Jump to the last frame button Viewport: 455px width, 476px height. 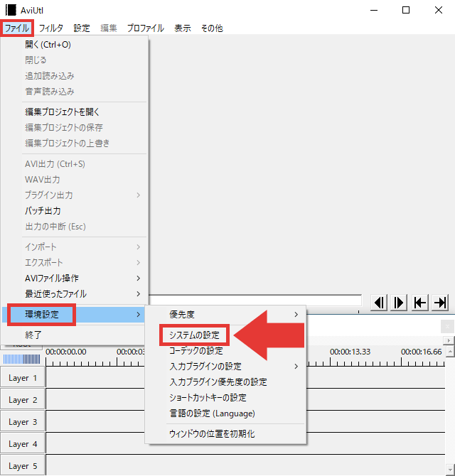pyautogui.click(x=440, y=303)
